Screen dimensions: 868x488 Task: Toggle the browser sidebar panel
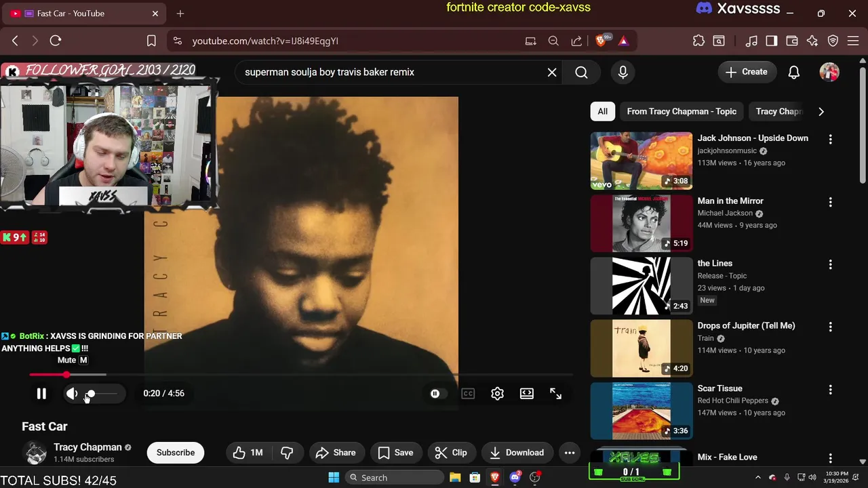(772, 41)
